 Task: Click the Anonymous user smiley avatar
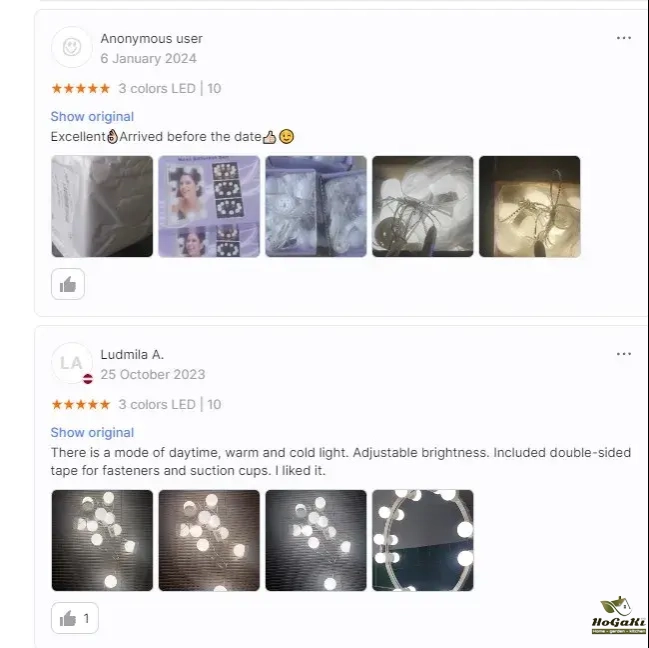point(72,47)
